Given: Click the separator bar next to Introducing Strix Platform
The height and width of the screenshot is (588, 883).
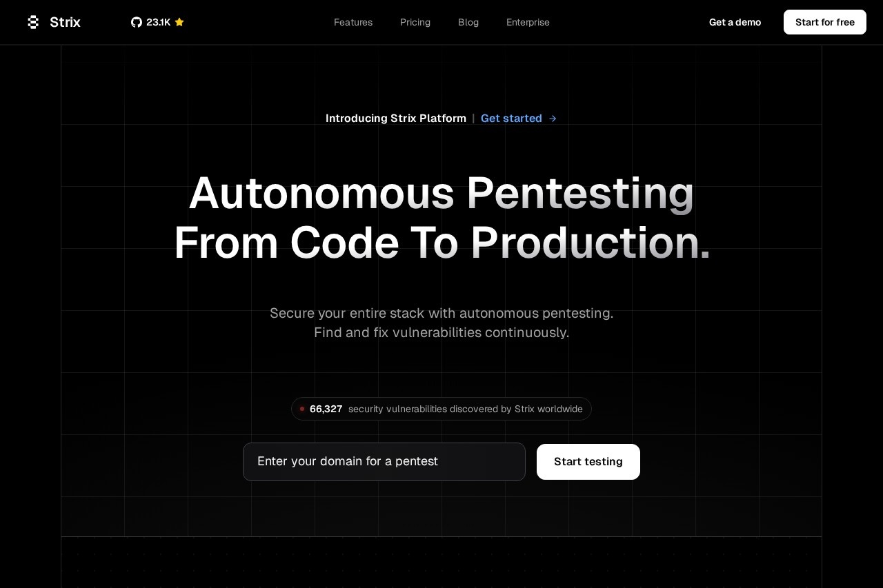Looking at the screenshot, I should 474,118.
